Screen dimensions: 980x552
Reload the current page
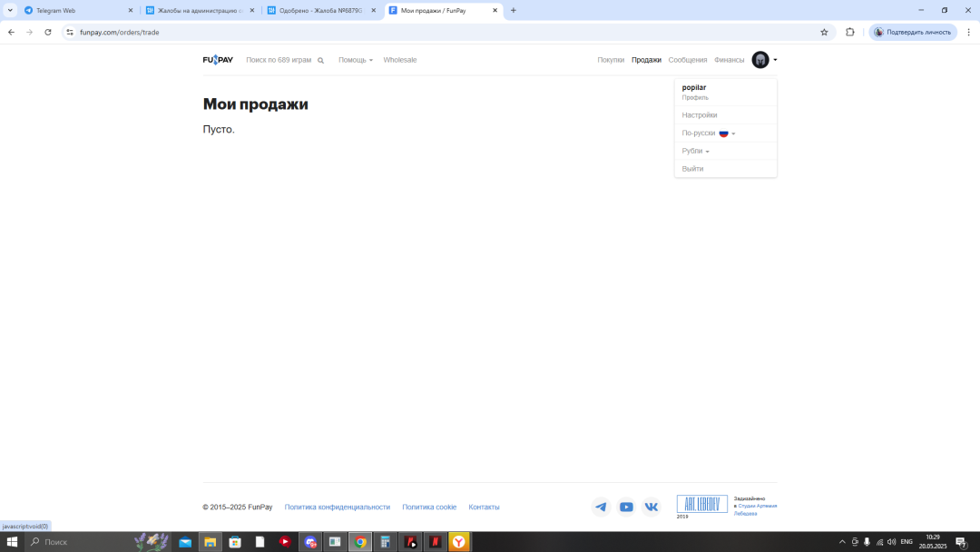tap(47, 32)
